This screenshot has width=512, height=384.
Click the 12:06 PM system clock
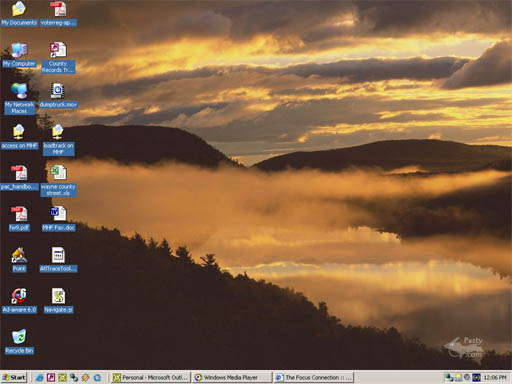(x=495, y=377)
